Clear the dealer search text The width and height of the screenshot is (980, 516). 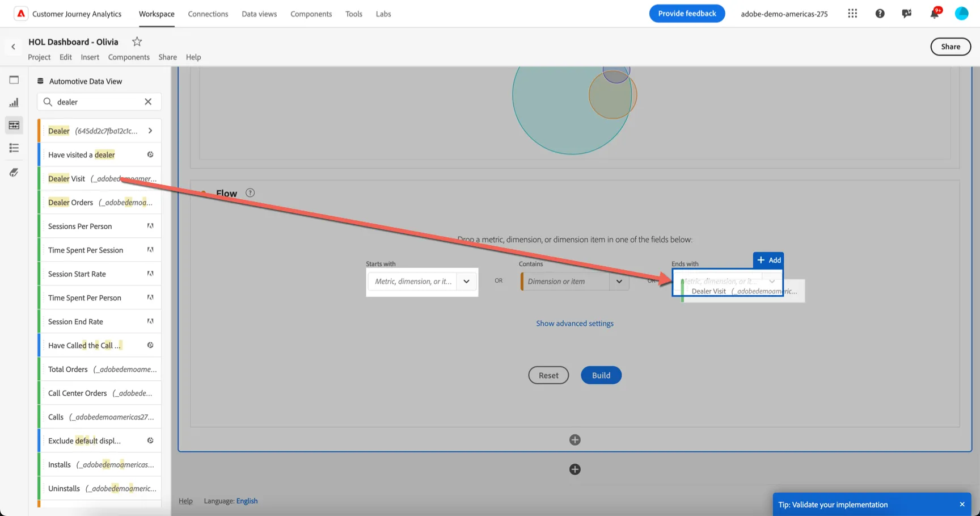click(148, 102)
